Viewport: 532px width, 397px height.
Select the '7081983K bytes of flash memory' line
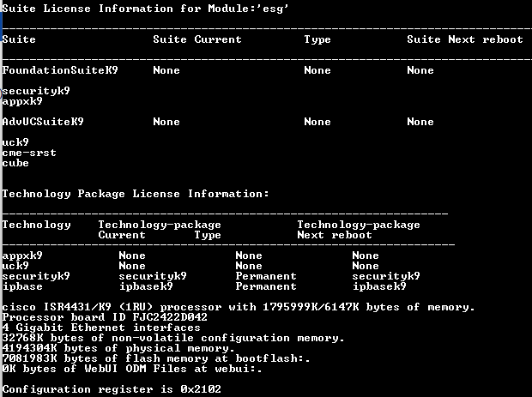[x=156, y=358]
